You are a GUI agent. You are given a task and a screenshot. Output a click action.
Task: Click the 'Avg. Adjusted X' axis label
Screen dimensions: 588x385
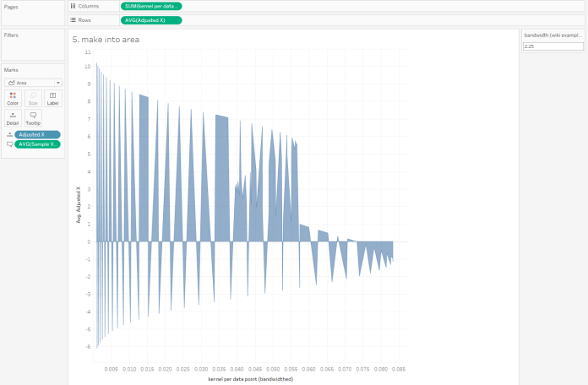pyautogui.click(x=79, y=205)
